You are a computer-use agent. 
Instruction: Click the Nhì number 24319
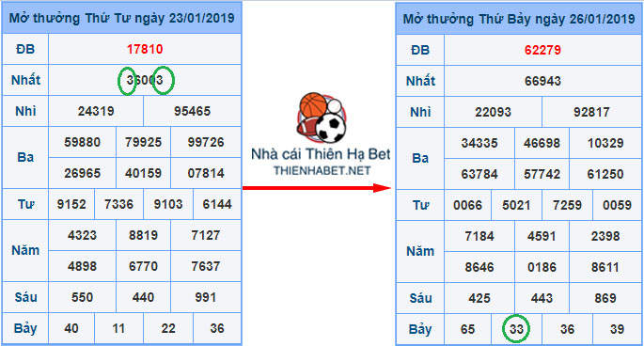pos(96,111)
